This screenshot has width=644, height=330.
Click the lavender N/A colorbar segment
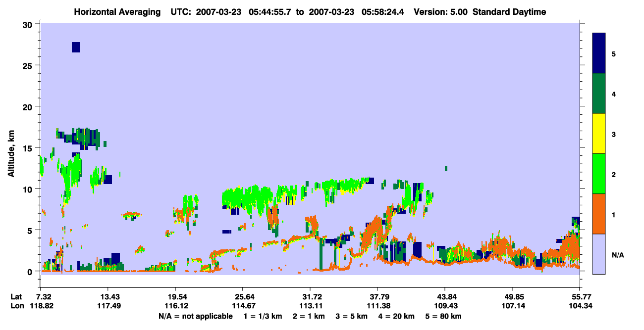pyautogui.click(x=599, y=254)
